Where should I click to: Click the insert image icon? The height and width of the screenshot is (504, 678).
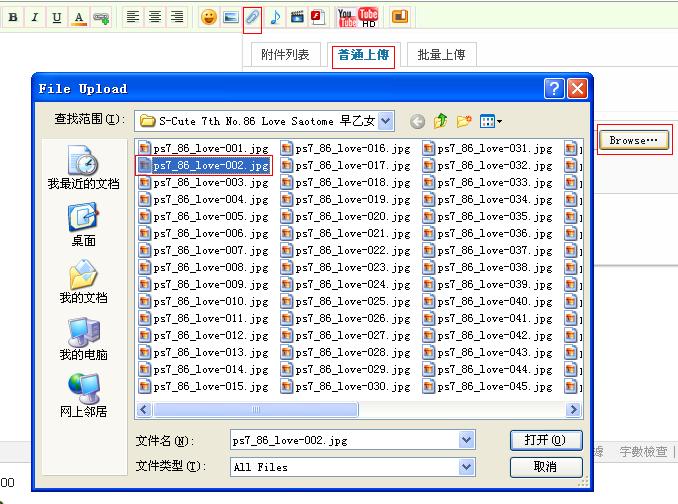[231, 17]
